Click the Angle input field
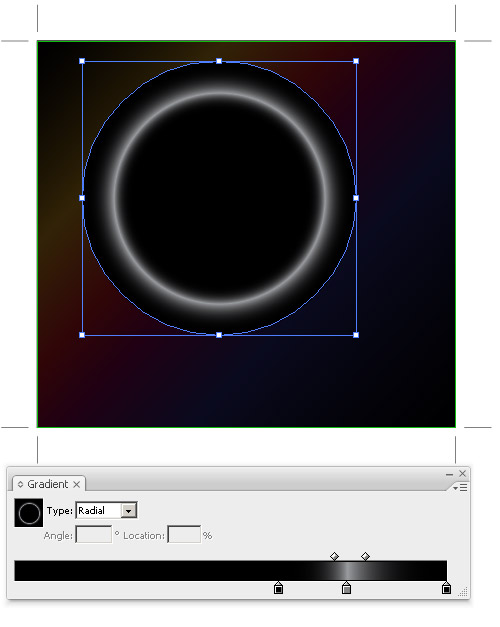 [94, 535]
